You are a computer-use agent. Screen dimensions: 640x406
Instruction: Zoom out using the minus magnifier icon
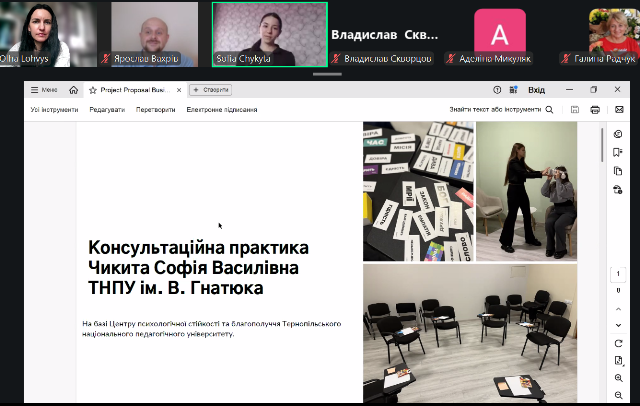(618, 395)
